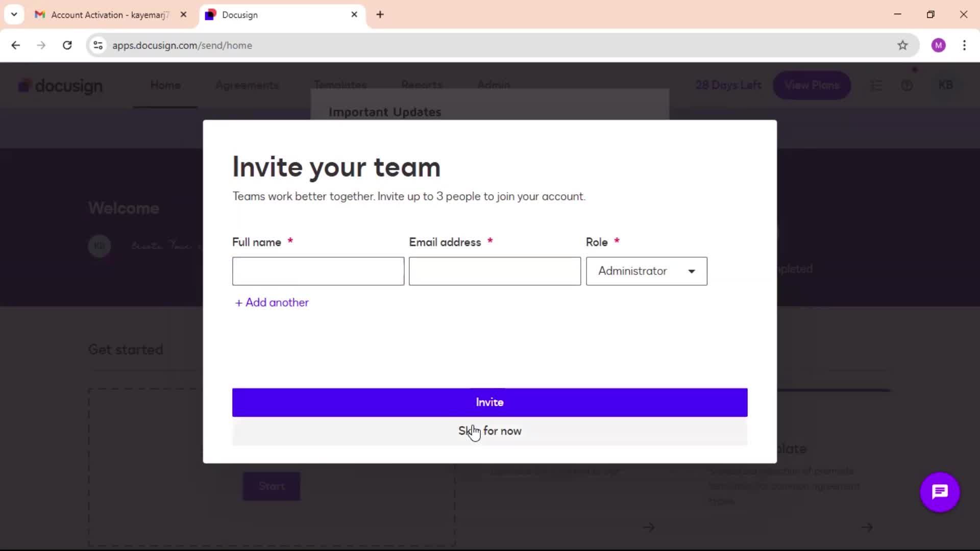This screenshot has height=551, width=980.
Task: Click the 28 Days Left text
Action: tap(728, 85)
